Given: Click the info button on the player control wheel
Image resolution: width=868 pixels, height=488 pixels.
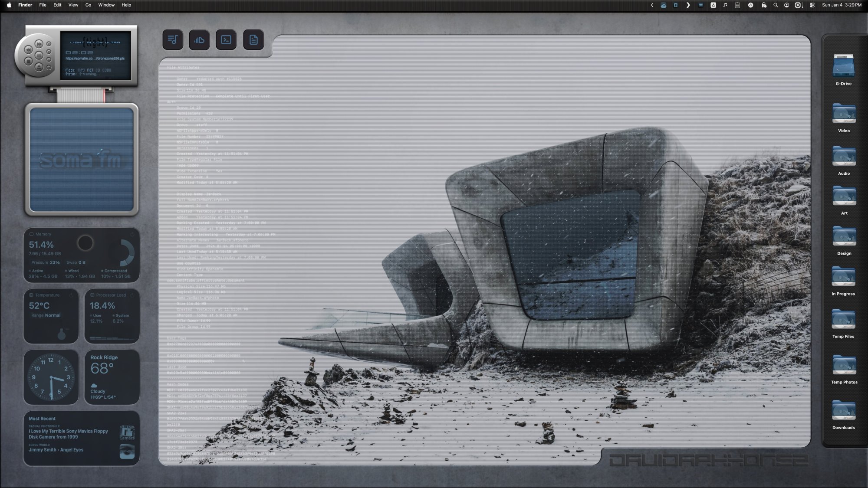Looking at the screenshot, I should [49, 59].
